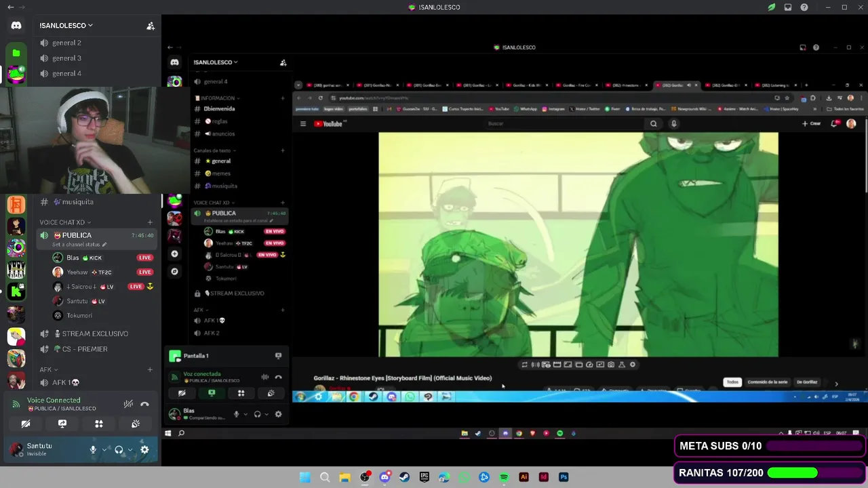Select Contenido de la serie chip in stream
This screenshot has width=868, height=488.
coord(768,382)
